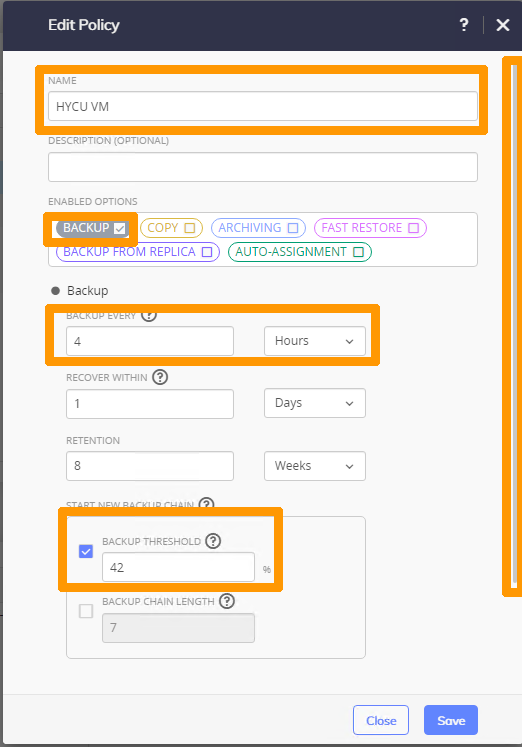Screen dimensions: 522x747
Task: Enable the FAST RESTORE option checkbox
Action: pyautogui.click(x=413, y=228)
